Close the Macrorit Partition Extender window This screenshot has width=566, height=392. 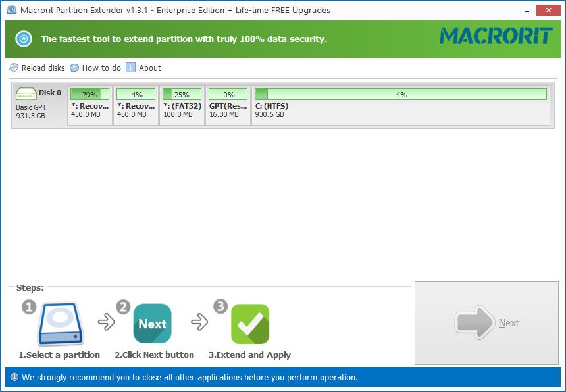(548, 10)
